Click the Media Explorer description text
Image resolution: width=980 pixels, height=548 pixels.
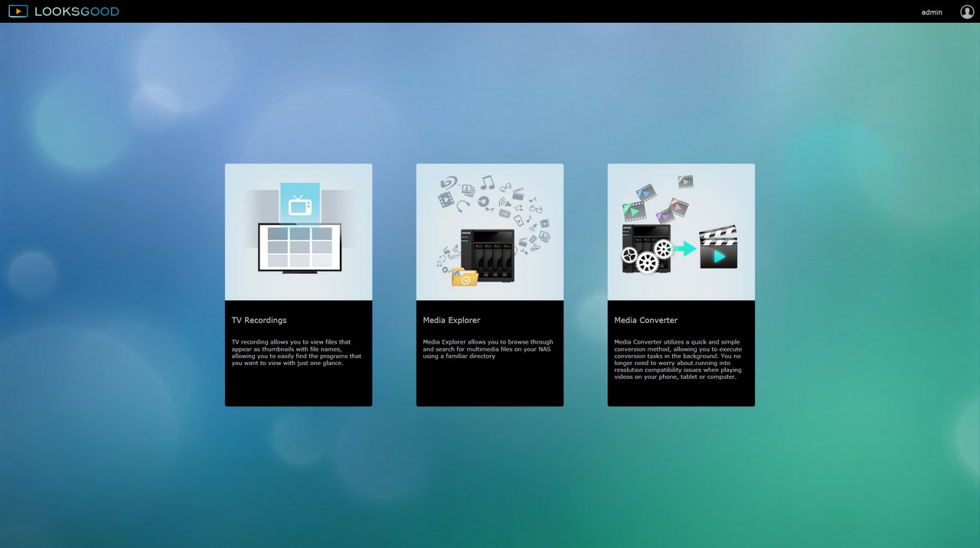point(488,349)
